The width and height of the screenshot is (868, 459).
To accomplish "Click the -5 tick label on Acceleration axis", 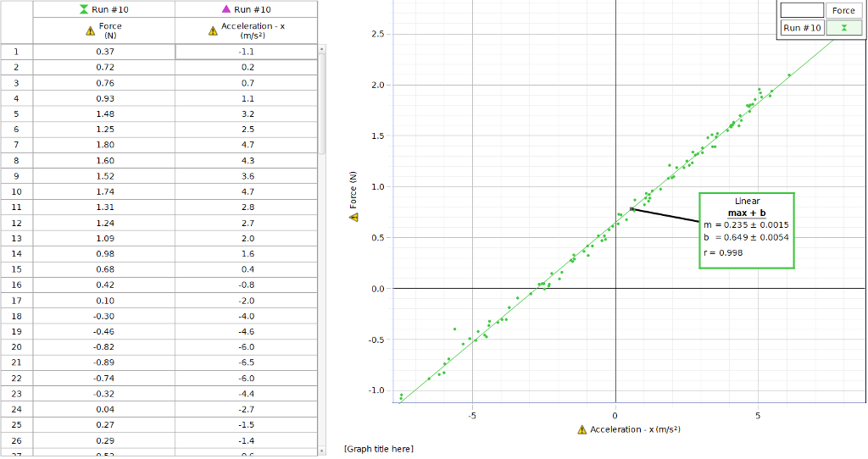I will [x=471, y=416].
